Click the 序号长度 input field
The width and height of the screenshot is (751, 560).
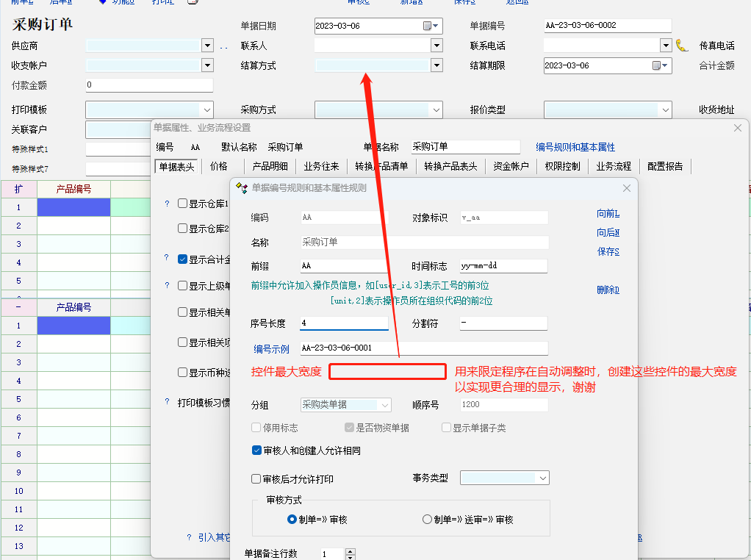pyautogui.click(x=343, y=323)
